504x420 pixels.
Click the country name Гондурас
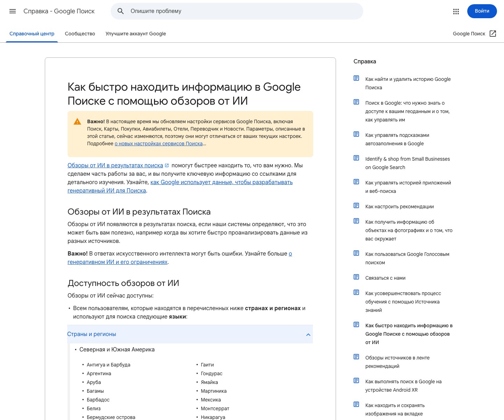tap(212, 373)
